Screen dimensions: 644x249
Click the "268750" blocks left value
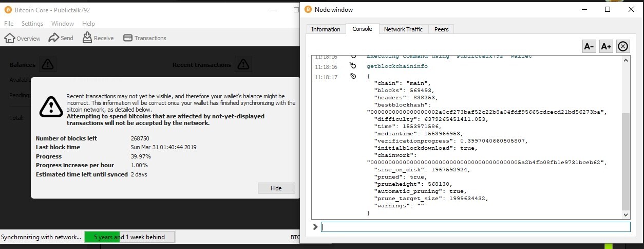click(x=140, y=138)
